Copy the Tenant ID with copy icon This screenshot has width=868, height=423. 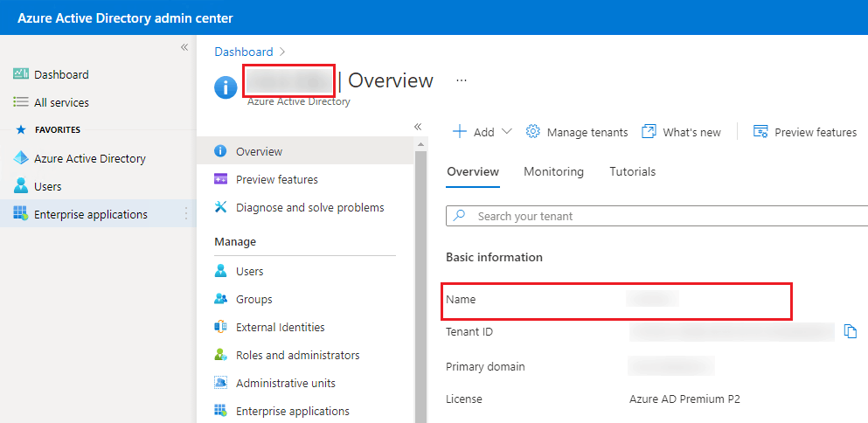pos(851,331)
